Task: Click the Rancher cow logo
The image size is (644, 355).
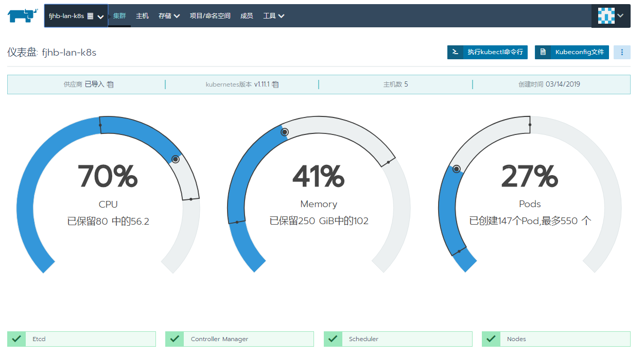Action: 22,15
